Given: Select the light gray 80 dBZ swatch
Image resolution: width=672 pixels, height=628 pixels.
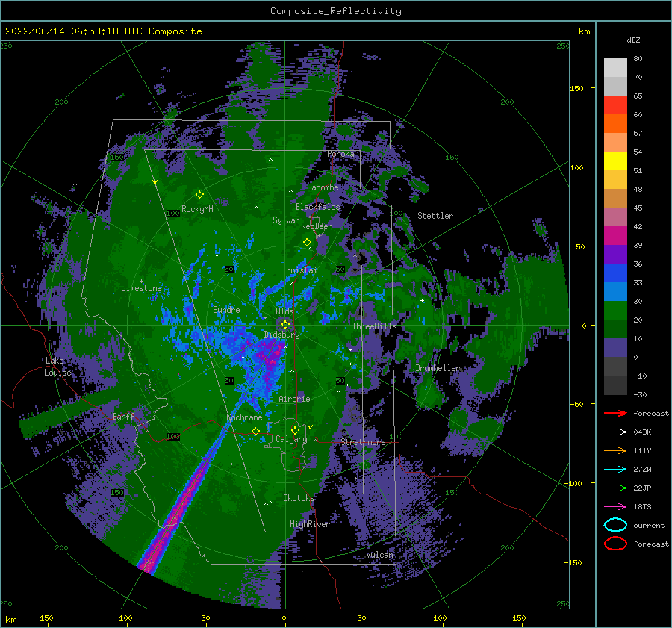Looking at the screenshot, I should pyautogui.click(x=615, y=68).
